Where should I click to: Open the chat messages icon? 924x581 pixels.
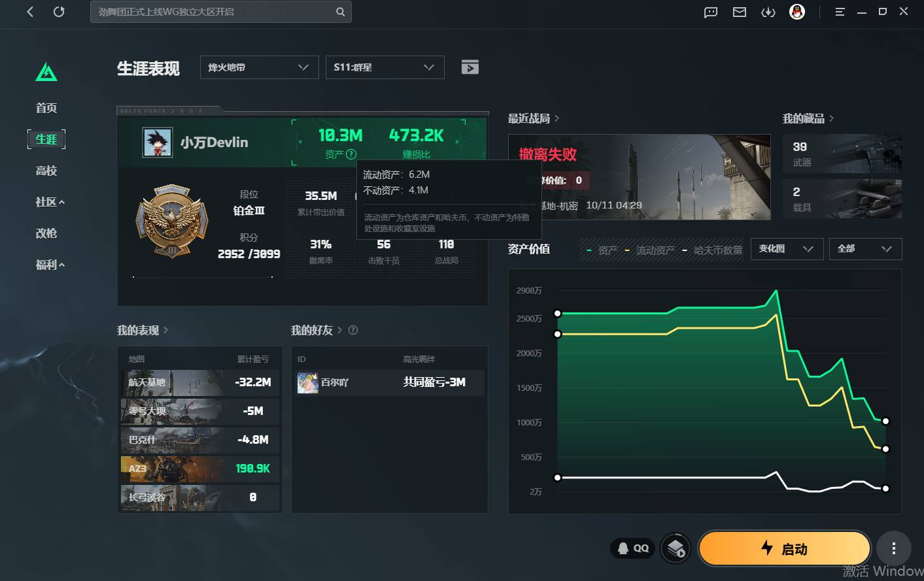pyautogui.click(x=711, y=12)
